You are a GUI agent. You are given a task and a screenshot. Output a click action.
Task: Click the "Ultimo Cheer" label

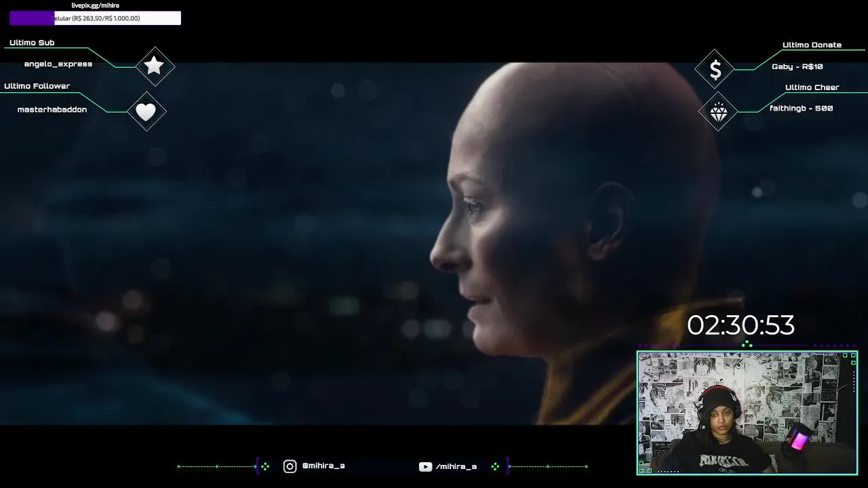[x=812, y=87]
